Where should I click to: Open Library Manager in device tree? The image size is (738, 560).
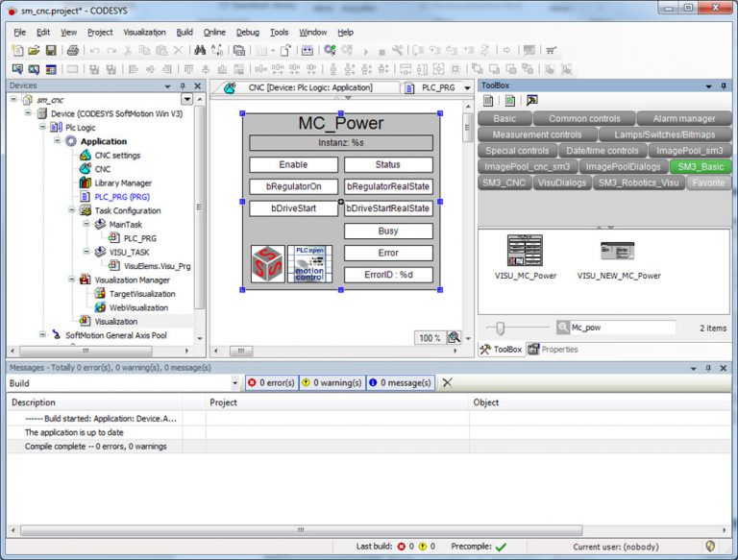pos(122,183)
